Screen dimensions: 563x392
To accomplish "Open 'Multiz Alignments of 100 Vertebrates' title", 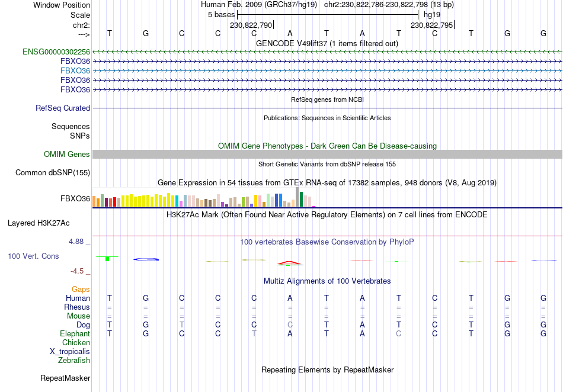I will click(327, 281).
